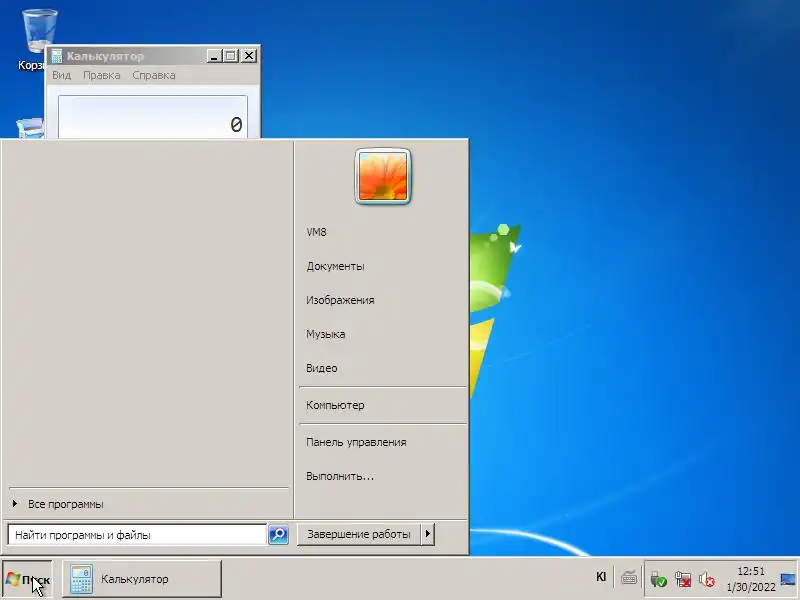Click the Calculator display field showing 0
The image size is (800, 600).
pyautogui.click(x=153, y=117)
